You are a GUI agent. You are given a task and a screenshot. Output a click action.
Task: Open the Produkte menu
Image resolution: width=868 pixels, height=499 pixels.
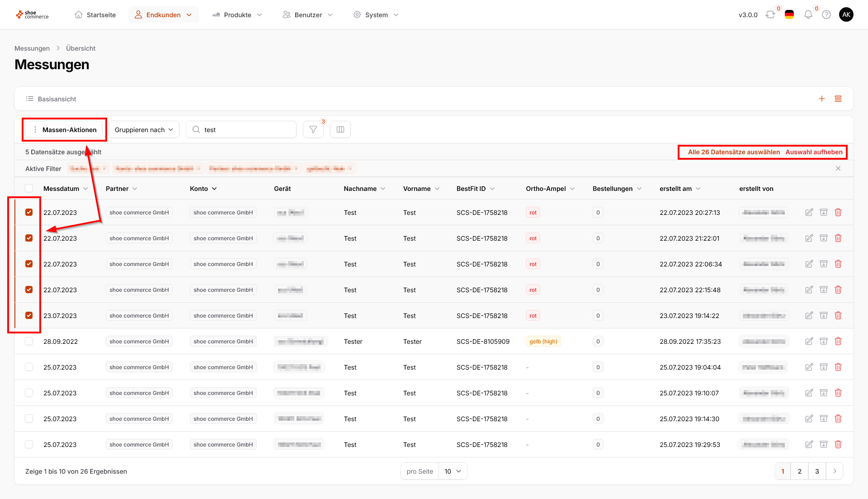(x=237, y=15)
